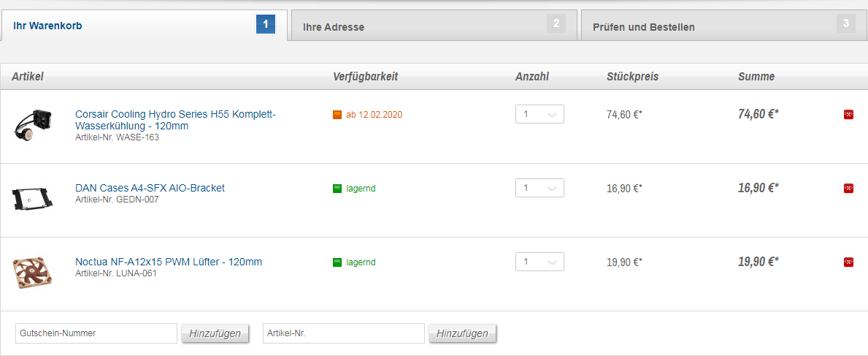Click the bold sum 19,90 €*

(758, 262)
